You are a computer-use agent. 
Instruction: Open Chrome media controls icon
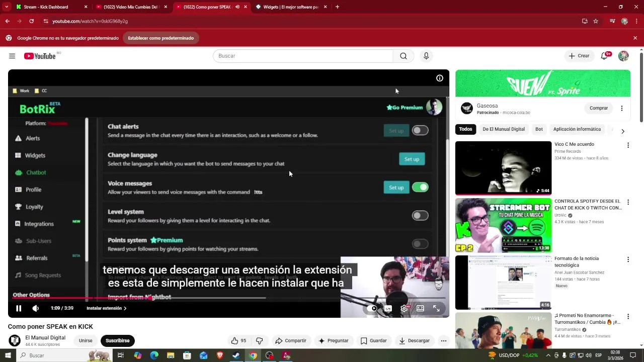click(x=612, y=21)
